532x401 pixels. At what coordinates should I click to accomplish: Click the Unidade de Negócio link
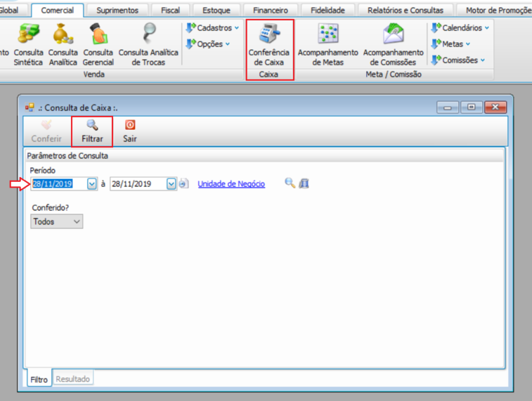(x=231, y=184)
